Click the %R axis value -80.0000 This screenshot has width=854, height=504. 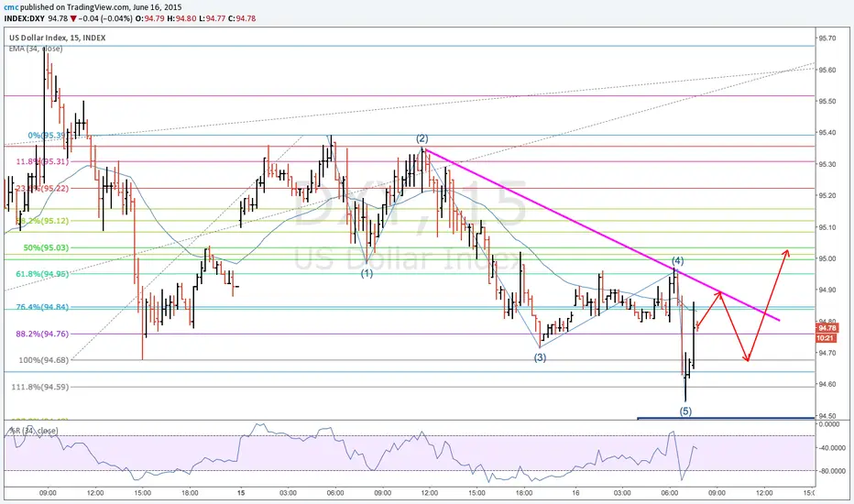click(831, 471)
